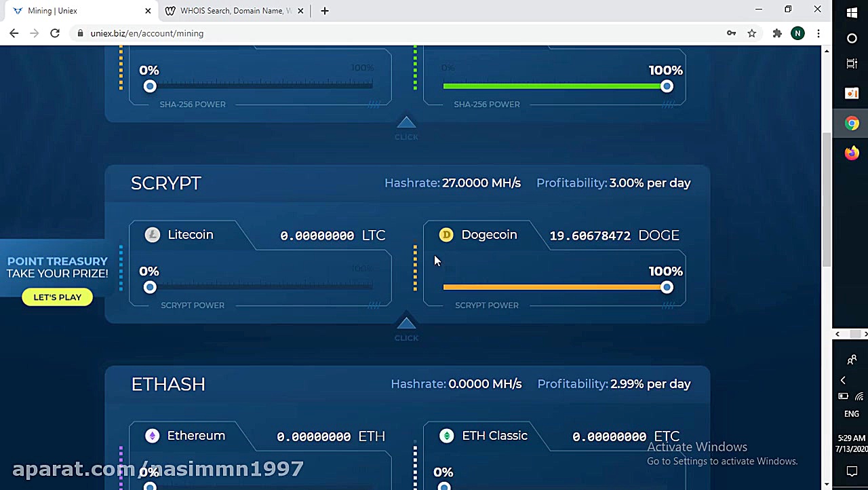Viewport: 868px width, 490px height.
Task: Open a new browser tab
Action: coord(325,11)
